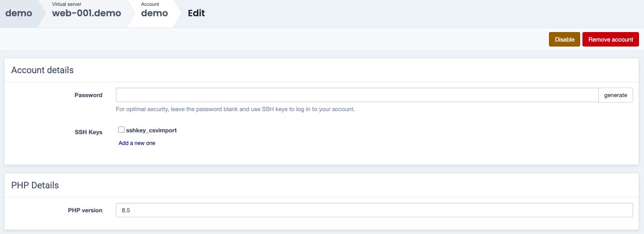Click the PHP Details section heading

point(35,185)
